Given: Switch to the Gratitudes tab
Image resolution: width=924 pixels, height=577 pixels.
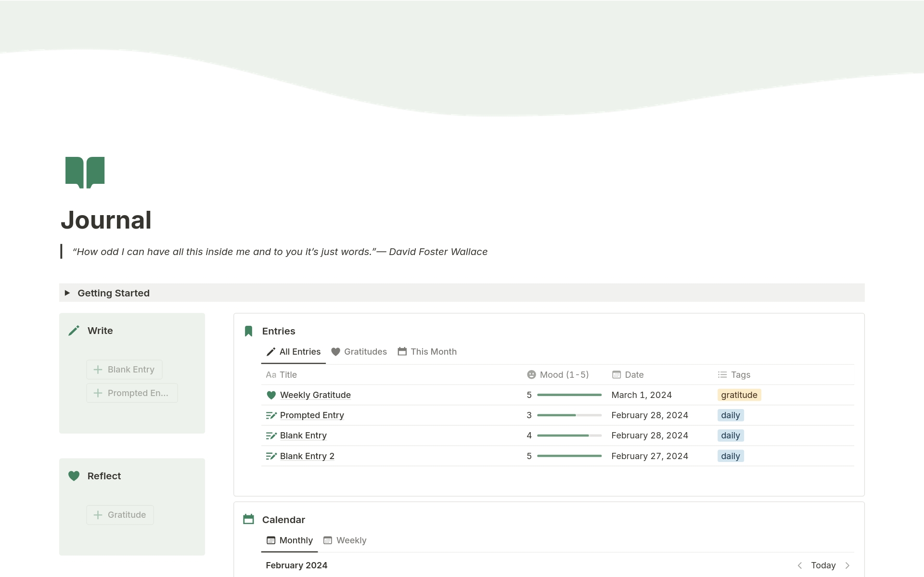Looking at the screenshot, I should pos(359,351).
